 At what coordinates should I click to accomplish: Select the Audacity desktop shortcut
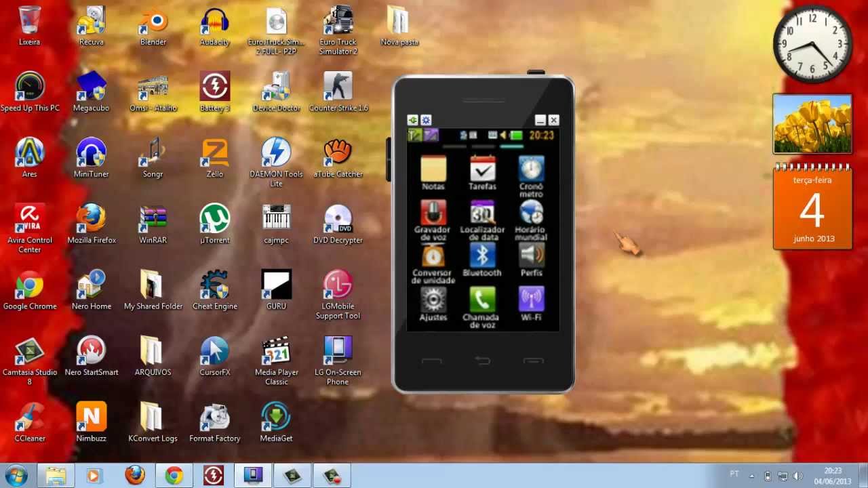tap(215, 26)
